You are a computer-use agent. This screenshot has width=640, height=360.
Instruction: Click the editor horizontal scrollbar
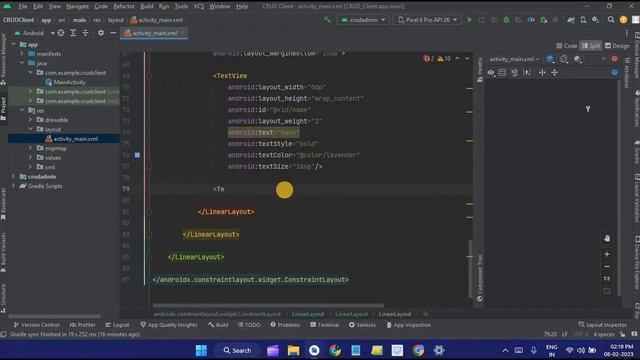tap(268, 305)
